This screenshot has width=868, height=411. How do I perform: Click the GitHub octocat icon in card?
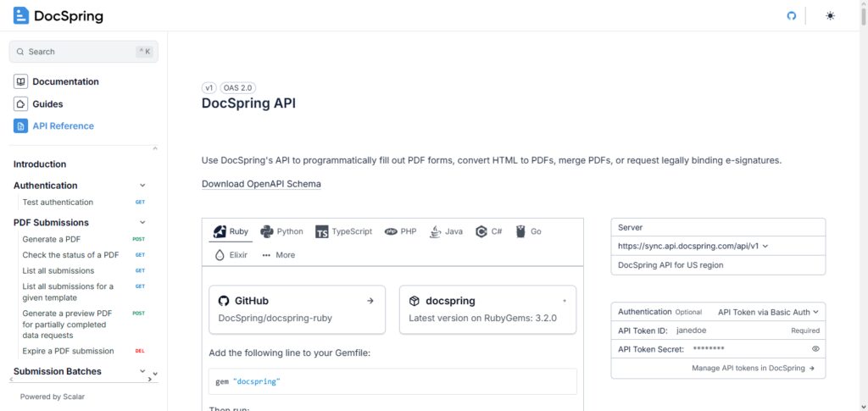pyautogui.click(x=224, y=301)
